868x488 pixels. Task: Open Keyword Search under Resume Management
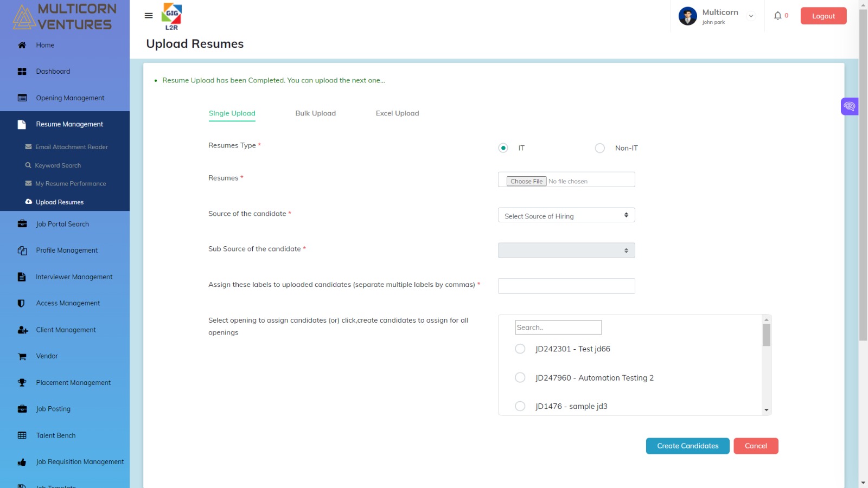tap(58, 165)
